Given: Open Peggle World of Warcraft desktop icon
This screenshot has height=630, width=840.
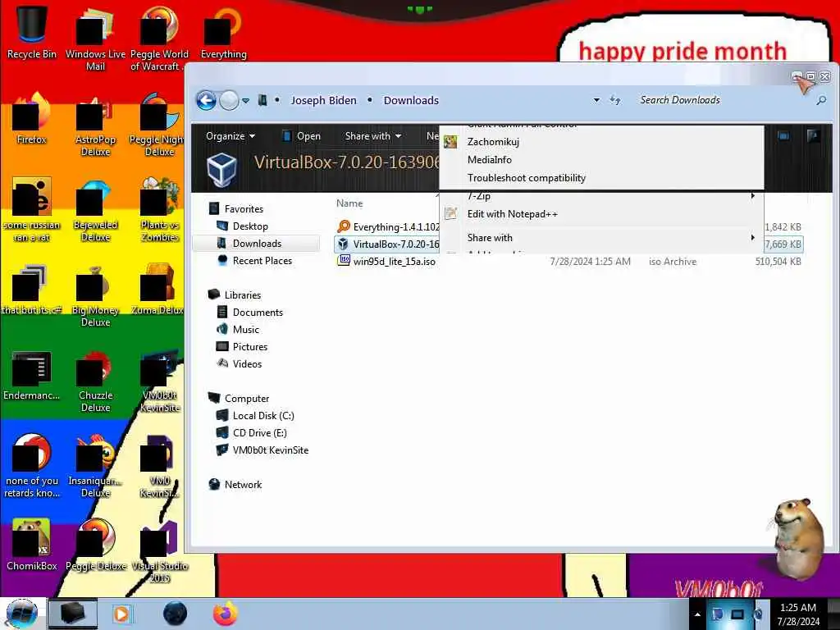Looking at the screenshot, I should click(x=159, y=38).
